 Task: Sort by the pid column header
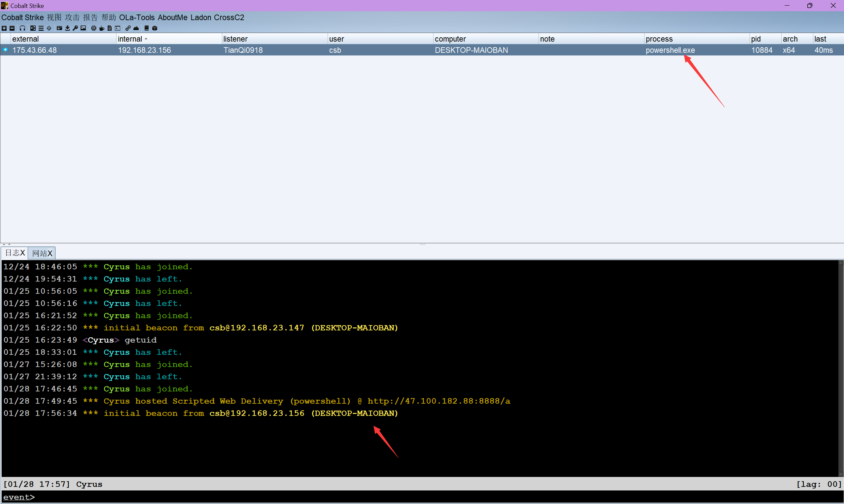click(765, 39)
